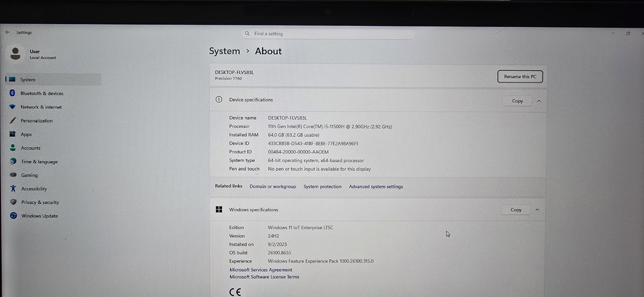This screenshot has width=644, height=297.
Task: Click the Device ID value
Action: [x=313, y=143]
